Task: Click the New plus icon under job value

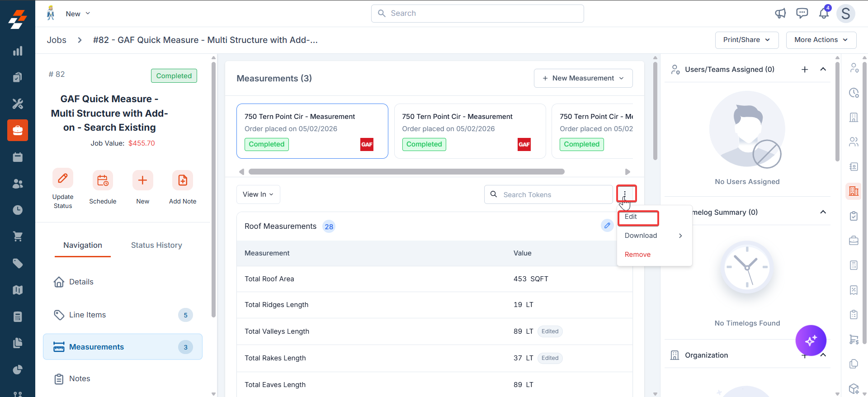Action: click(142, 180)
